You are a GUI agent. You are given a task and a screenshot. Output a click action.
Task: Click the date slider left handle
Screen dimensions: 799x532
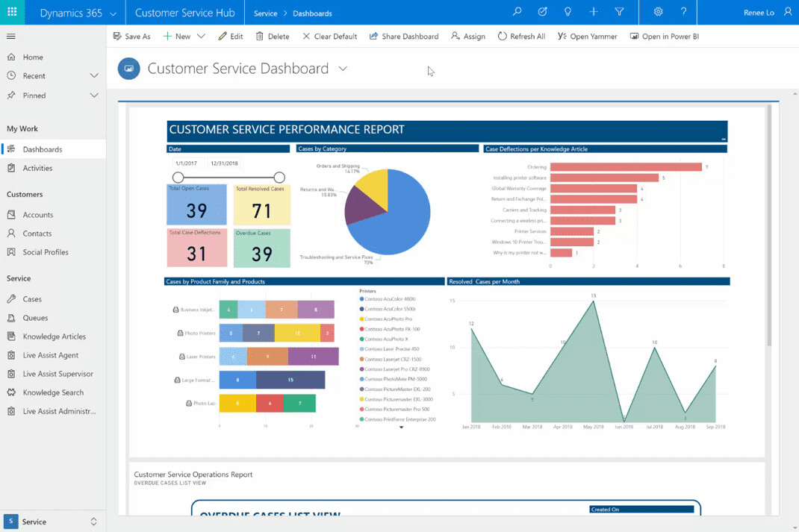178,177
